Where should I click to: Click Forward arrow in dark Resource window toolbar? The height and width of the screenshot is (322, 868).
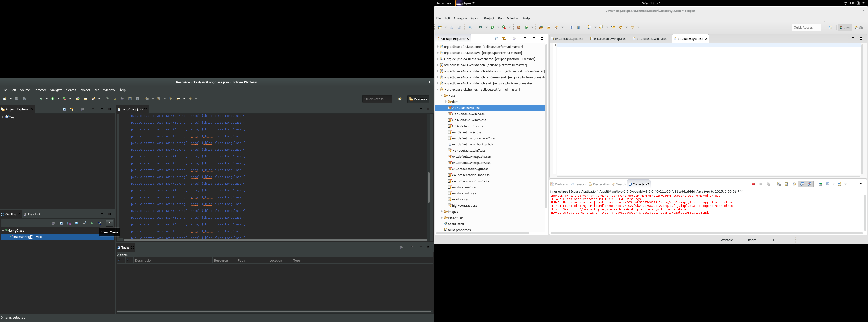pos(190,99)
